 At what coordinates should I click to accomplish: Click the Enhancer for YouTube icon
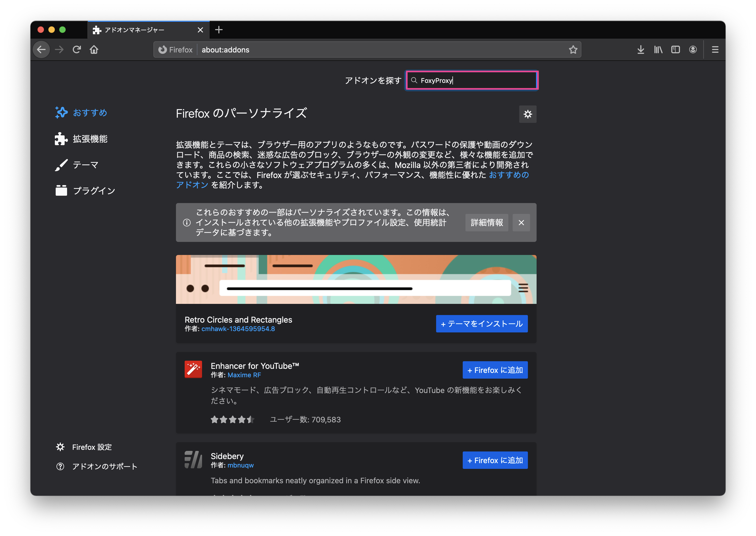[x=193, y=369]
